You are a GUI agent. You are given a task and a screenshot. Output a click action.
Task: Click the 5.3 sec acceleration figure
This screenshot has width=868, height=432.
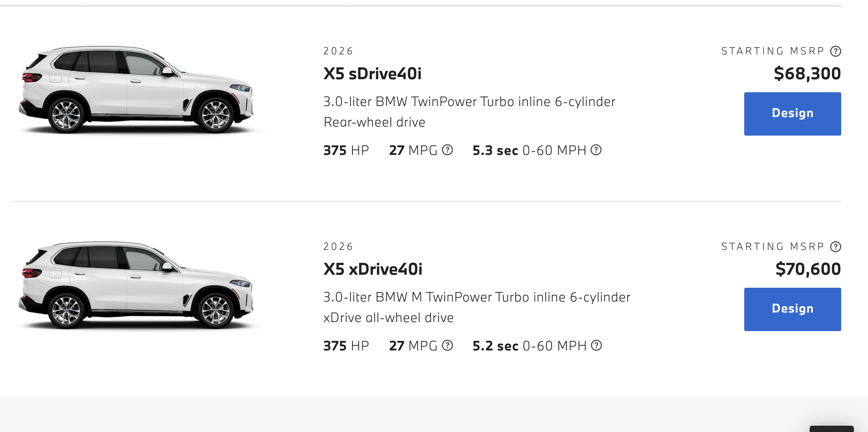coord(495,151)
